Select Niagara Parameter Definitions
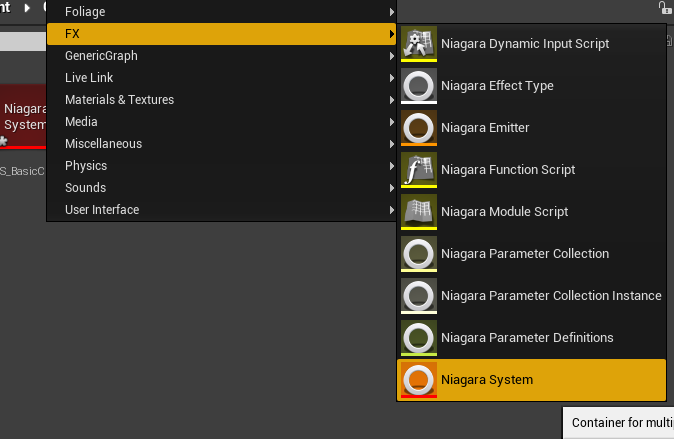This screenshot has height=439, width=674. (531, 338)
